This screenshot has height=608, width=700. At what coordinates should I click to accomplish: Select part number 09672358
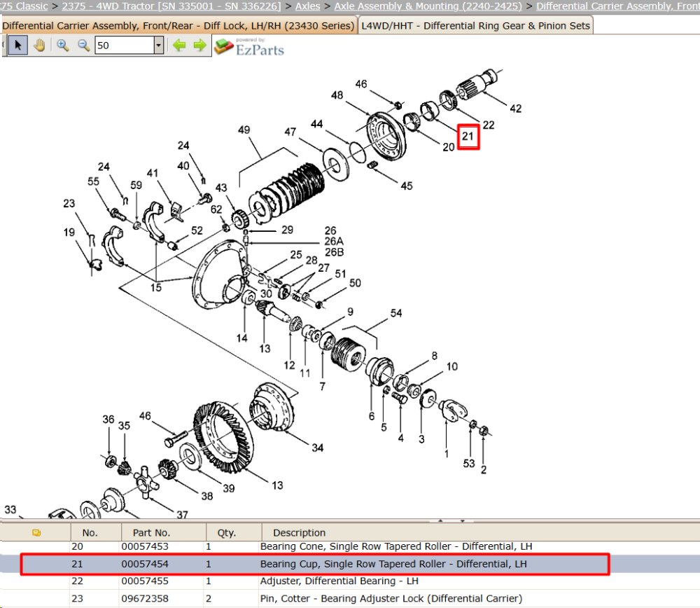coord(145,598)
